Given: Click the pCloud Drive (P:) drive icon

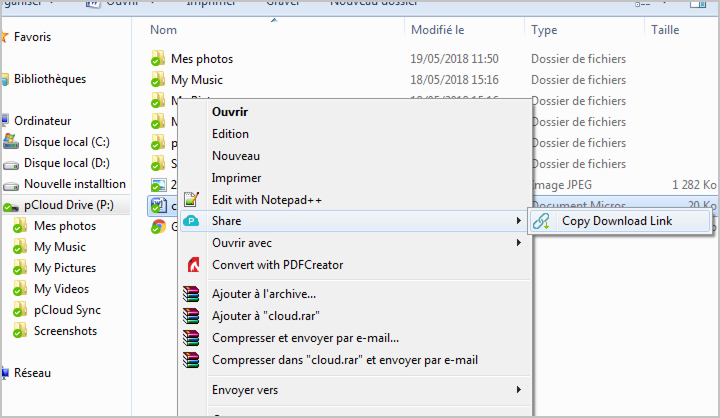Looking at the screenshot, I should (11, 206).
